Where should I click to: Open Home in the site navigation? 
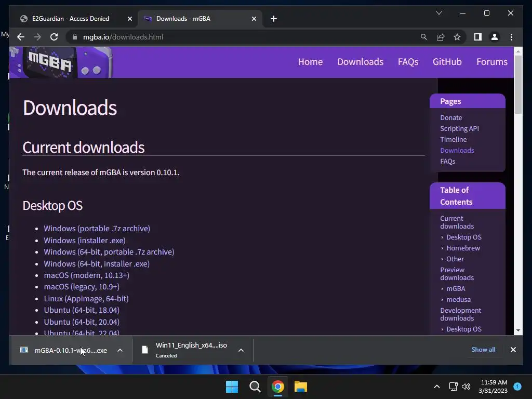click(310, 62)
